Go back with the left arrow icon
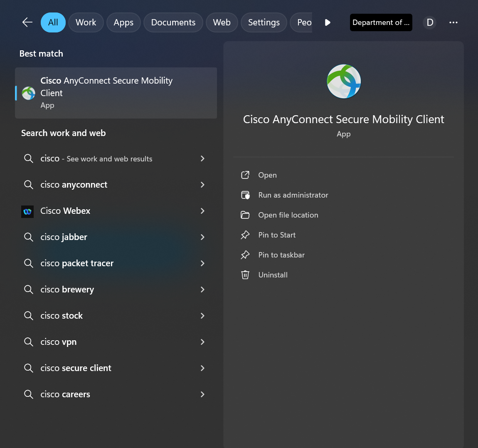478x448 pixels. click(x=27, y=22)
